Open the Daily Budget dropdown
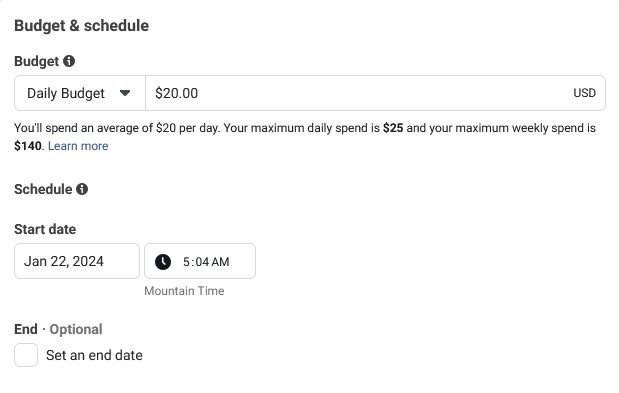This screenshot has height=393, width=619. click(x=80, y=93)
